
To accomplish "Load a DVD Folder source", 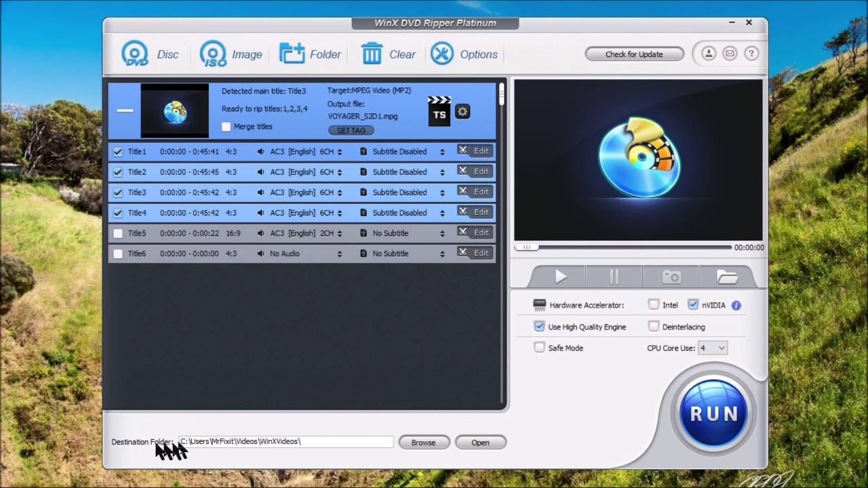I will [310, 54].
